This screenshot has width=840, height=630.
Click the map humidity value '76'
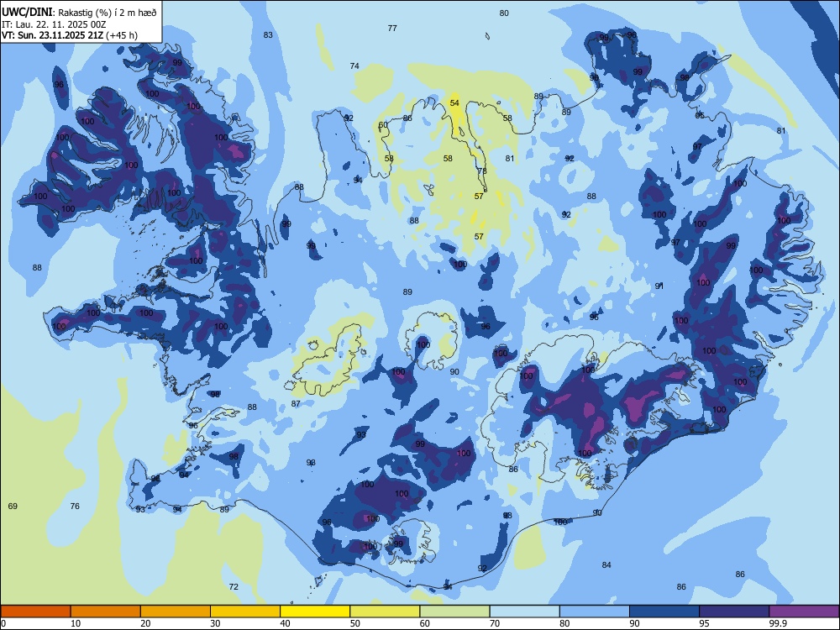click(75, 507)
